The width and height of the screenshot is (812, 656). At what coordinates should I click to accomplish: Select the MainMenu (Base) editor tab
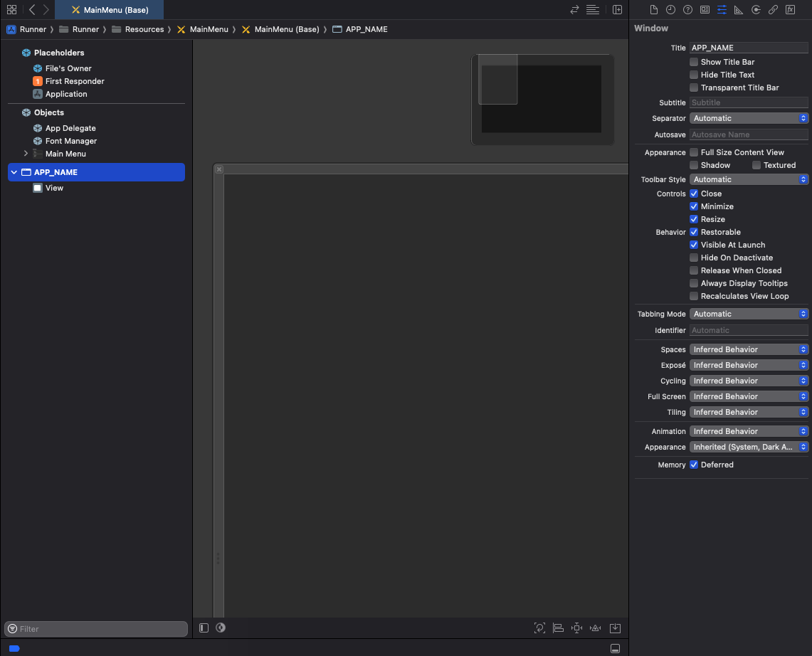point(110,10)
